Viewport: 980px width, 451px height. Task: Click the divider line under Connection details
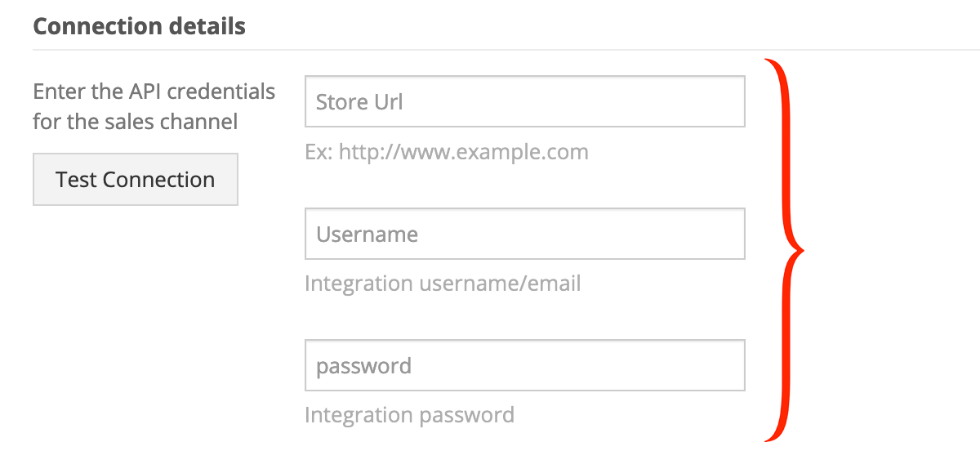pyautogui.click(x=506, y=50)
